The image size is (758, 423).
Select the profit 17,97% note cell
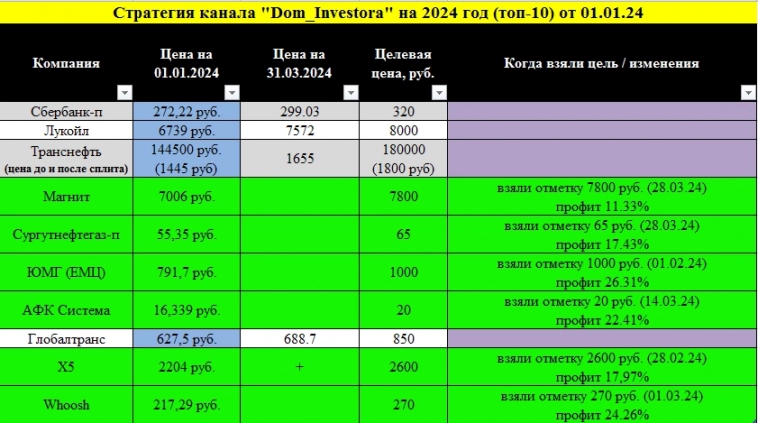[602, 367]
